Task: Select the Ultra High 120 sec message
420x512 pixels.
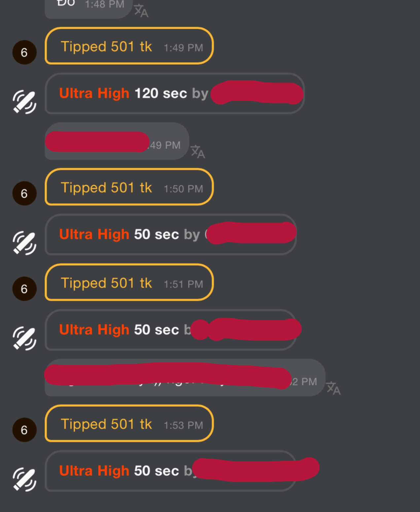Action: tap(175, 93)
